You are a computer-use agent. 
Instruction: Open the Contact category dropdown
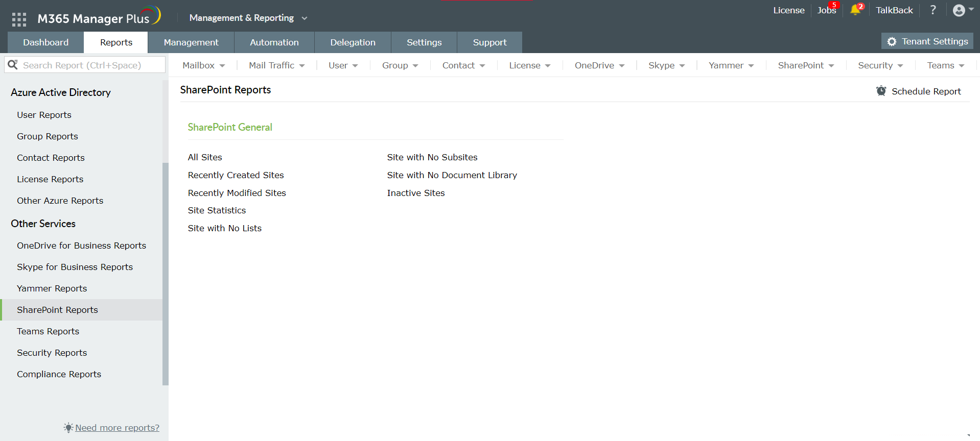click(464, 65)
